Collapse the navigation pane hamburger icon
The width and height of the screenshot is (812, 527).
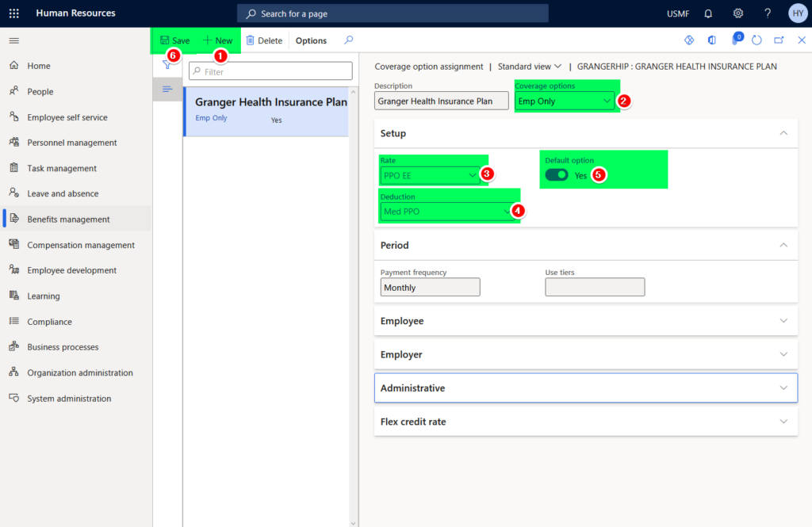pos(14,40)
